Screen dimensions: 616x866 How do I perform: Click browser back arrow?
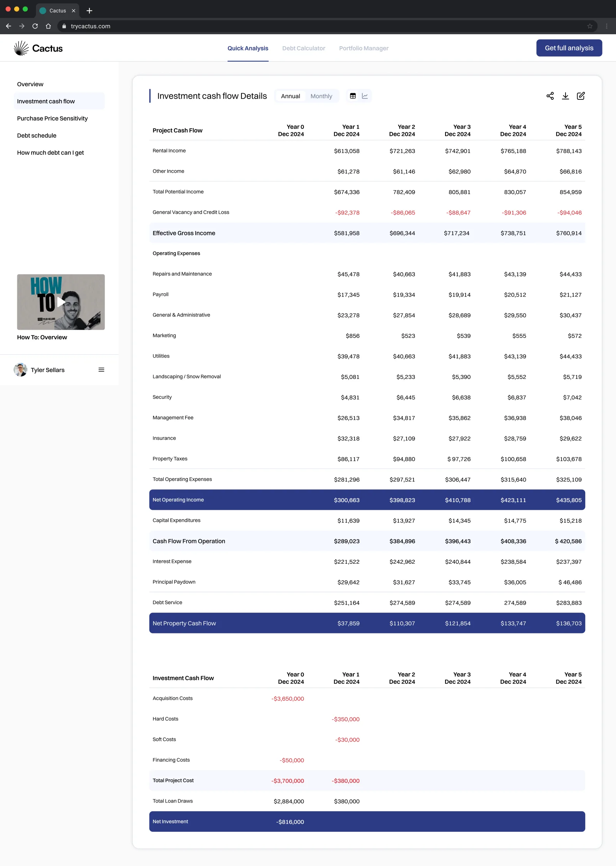[x=8, y=26]
